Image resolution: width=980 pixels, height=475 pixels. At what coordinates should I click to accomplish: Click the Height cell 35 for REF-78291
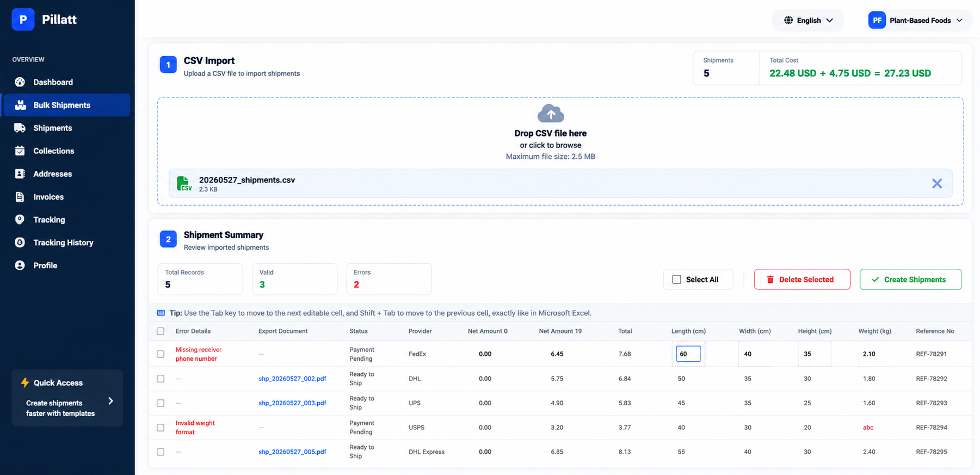(815, 354)
